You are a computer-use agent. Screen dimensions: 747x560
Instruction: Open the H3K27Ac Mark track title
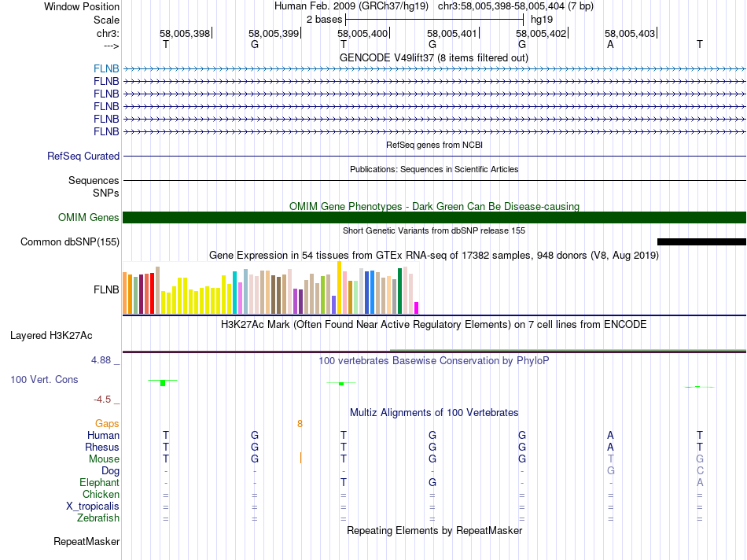[x=434, y=325]
